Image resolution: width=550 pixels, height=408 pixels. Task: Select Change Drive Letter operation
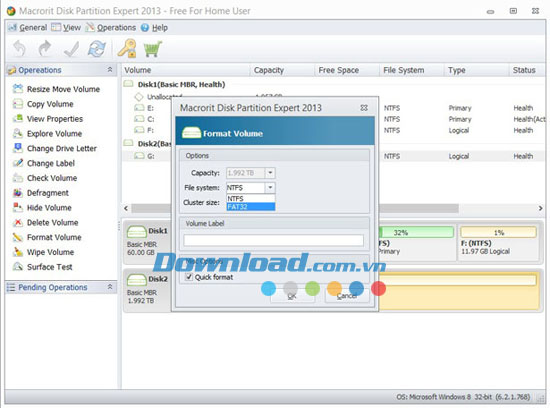(54, 148)
